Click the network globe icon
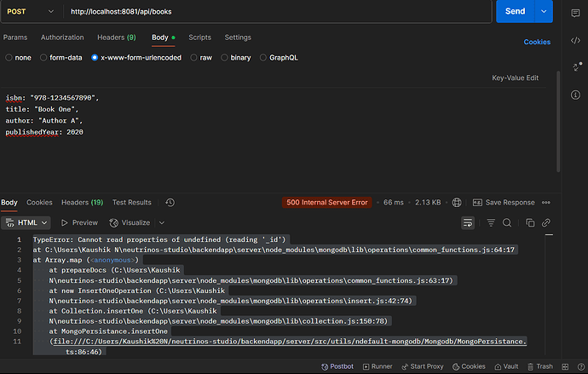Viewport: 588px width, 374px height. click(457, 203)
